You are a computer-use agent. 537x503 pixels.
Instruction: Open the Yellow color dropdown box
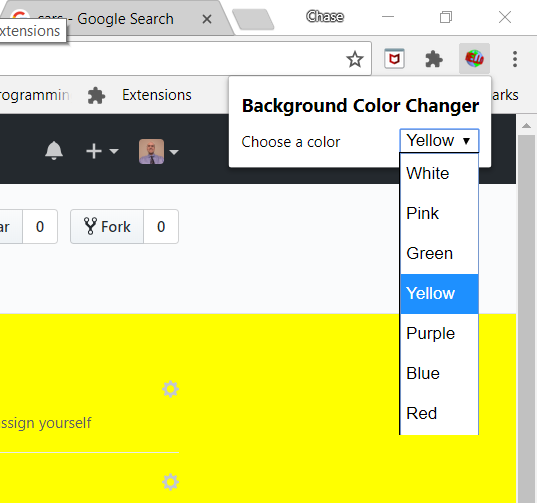(x=439, y=141)
